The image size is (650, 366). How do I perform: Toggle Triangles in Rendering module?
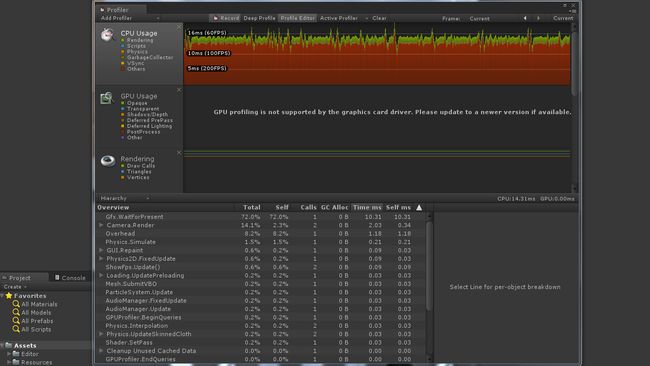(122, 172)
